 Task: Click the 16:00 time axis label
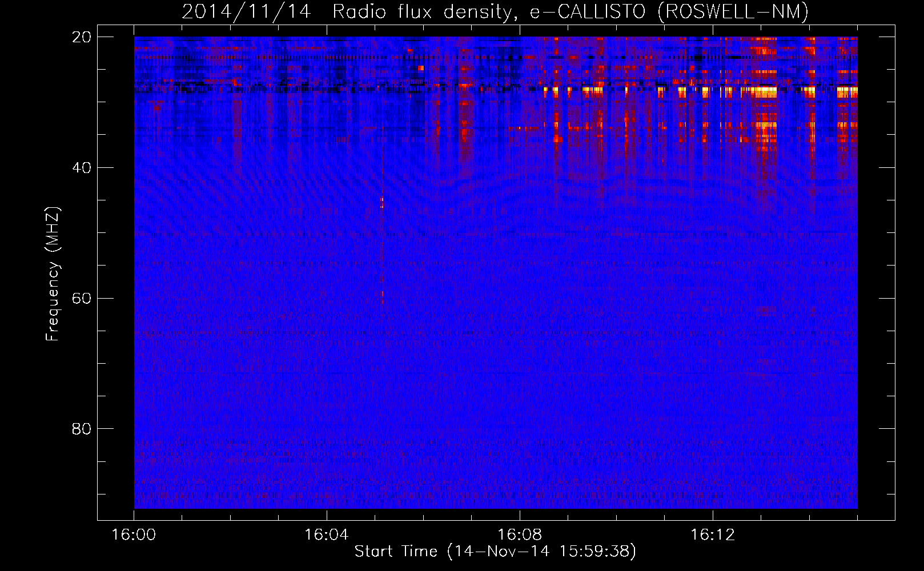pos(134,535)
